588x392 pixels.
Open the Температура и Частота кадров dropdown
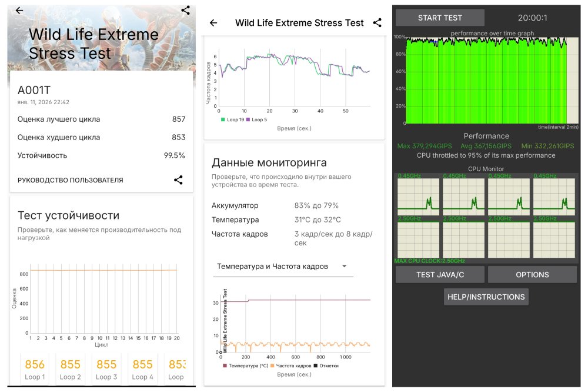tap(282, 267)
